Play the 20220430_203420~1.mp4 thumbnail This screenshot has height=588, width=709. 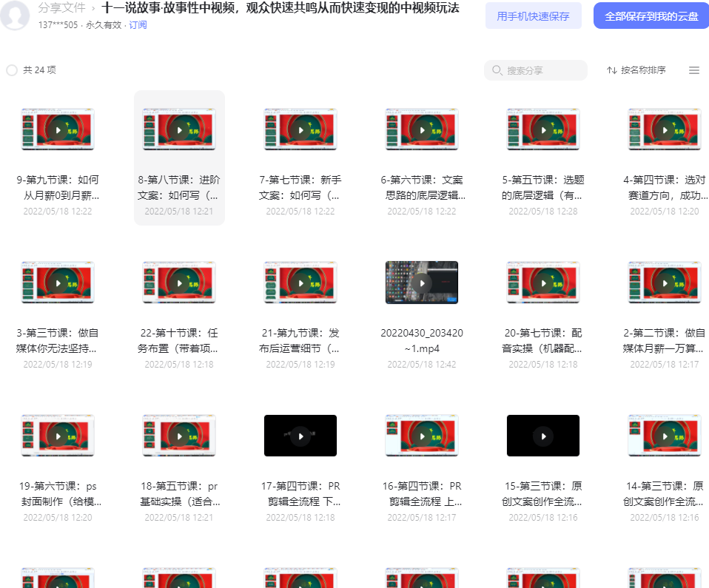422,283
